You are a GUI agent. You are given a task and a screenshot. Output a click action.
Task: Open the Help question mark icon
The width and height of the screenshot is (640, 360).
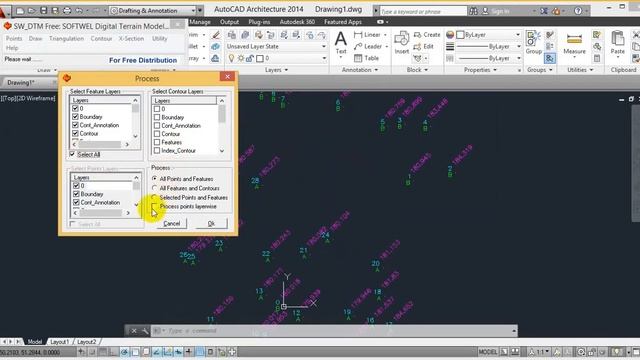click(578, 11)
